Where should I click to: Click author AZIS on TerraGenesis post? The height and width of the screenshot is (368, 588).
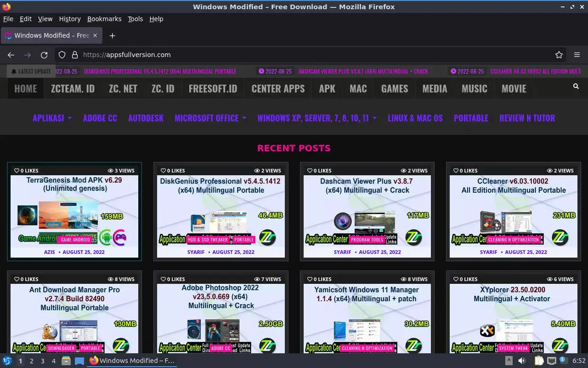pyautogui.click(x=50, y=252)
